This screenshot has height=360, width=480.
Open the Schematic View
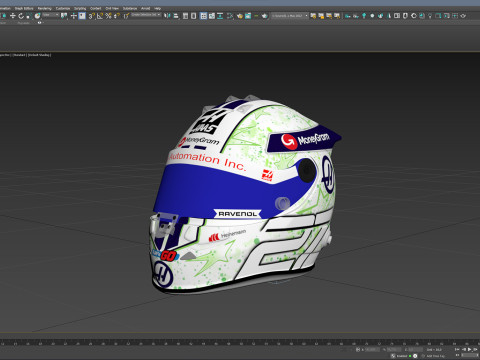[x=220, y=16]
